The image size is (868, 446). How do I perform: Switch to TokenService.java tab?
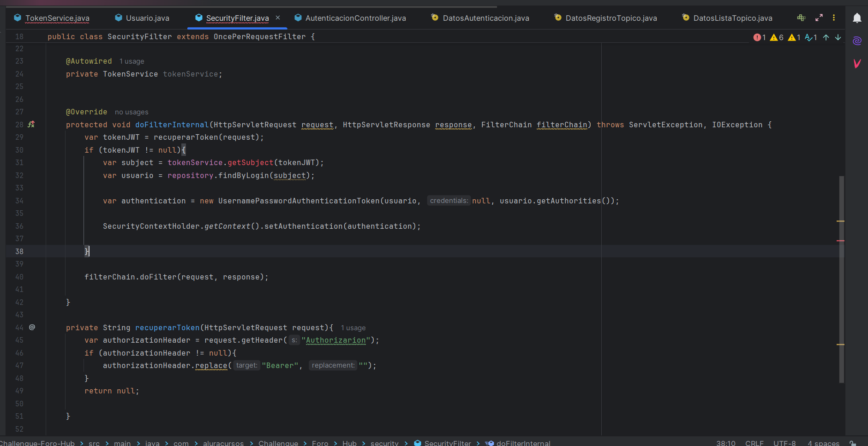coord(52,18)
